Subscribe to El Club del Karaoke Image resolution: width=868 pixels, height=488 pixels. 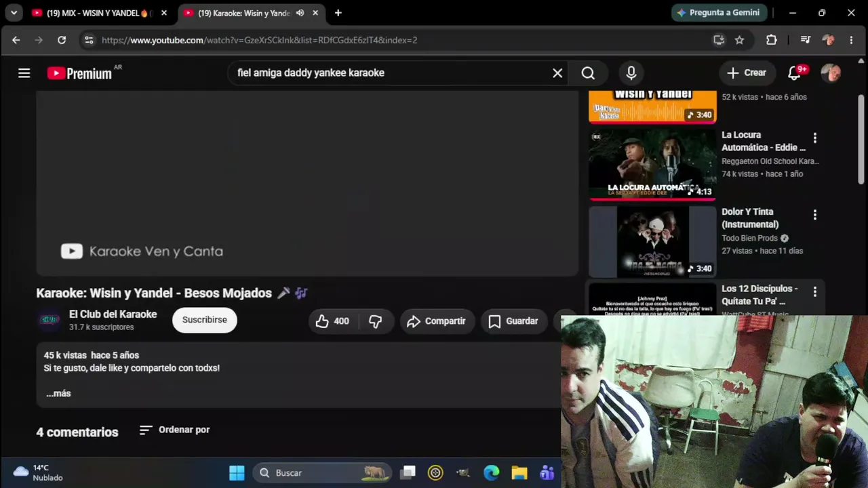[x=205, y=320]
